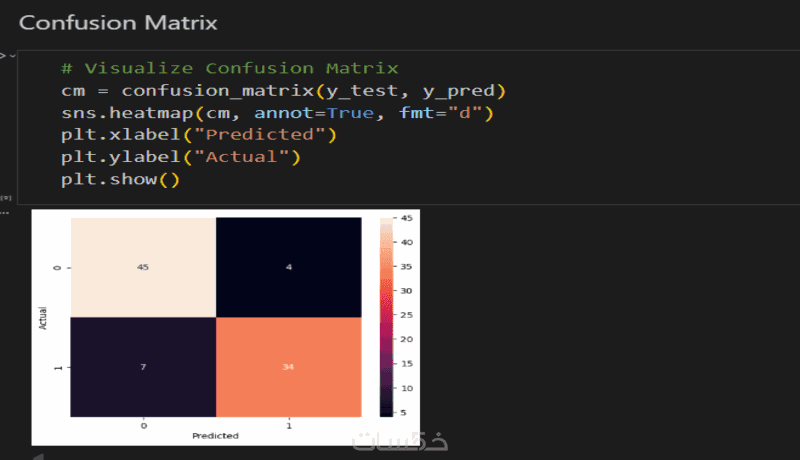The height and width of the screenshot is (460, 800).
Task: Open the cell output more actions ellipsis
Action: coord(4,212)
